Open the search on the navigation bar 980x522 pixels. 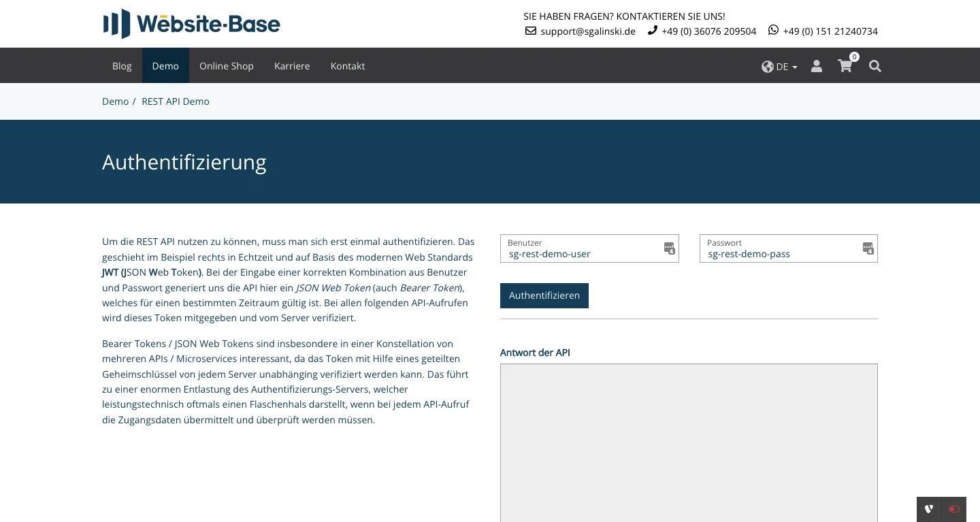pyautogui.click(x=875, y=66)
